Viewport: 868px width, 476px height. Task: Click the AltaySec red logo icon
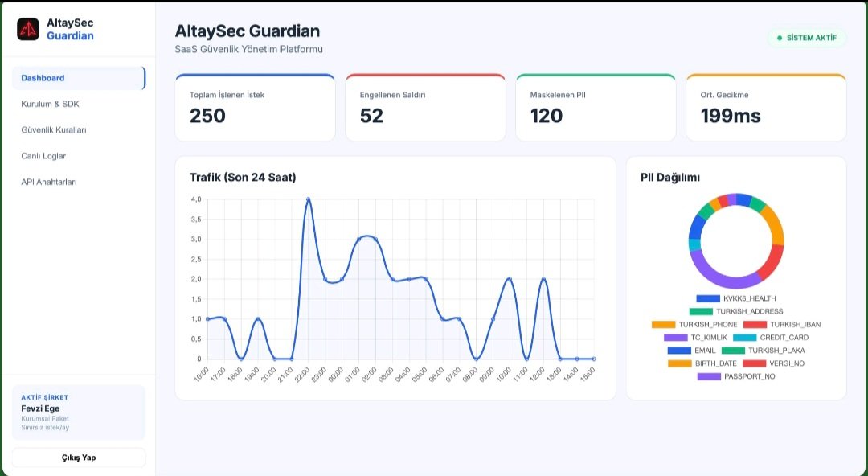(x=28, y=30)
